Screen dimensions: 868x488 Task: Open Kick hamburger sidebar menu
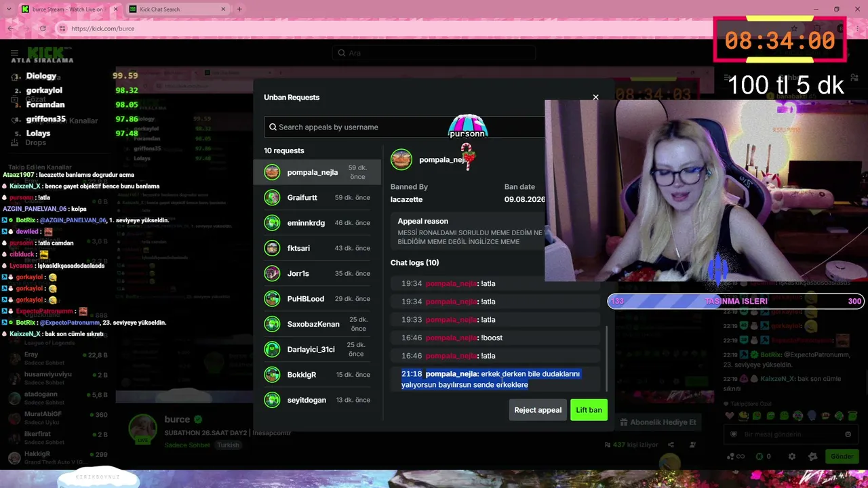coord(14,53)
